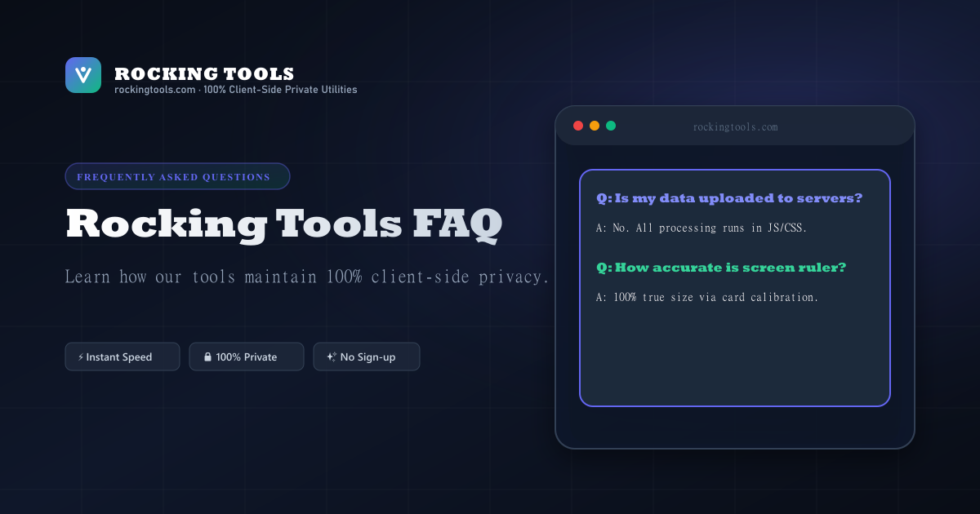Image resolution: width=980 pixels, height=514 pixels.
Task: Click the lock icon in 100% Private
Action: pyautogui.click(x=207, y=357)
